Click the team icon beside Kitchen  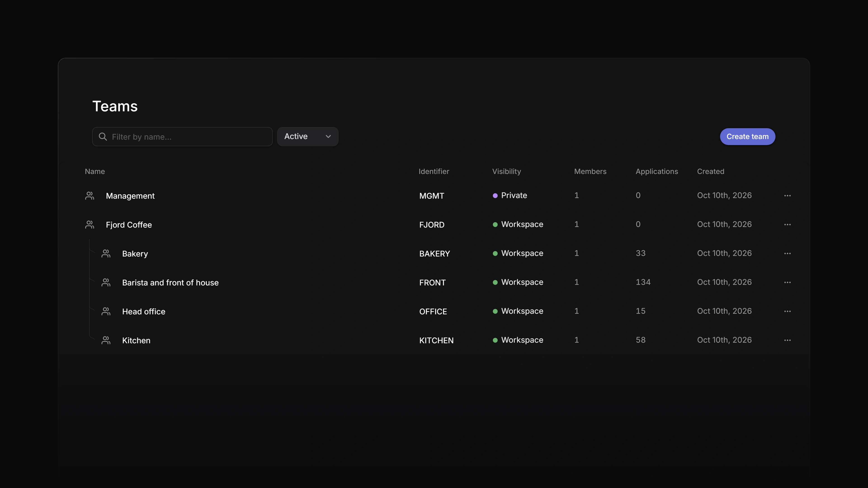(x=106, y=340)
